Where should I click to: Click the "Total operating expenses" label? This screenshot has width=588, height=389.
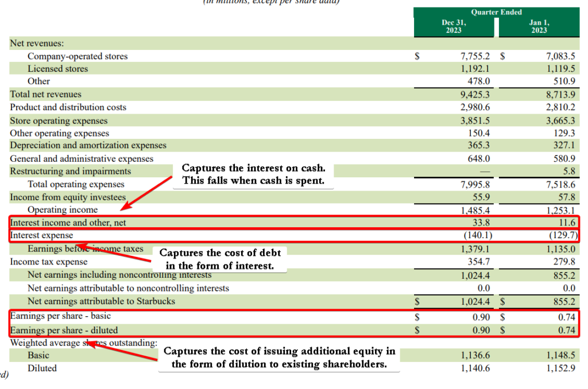tap(76, 184)
